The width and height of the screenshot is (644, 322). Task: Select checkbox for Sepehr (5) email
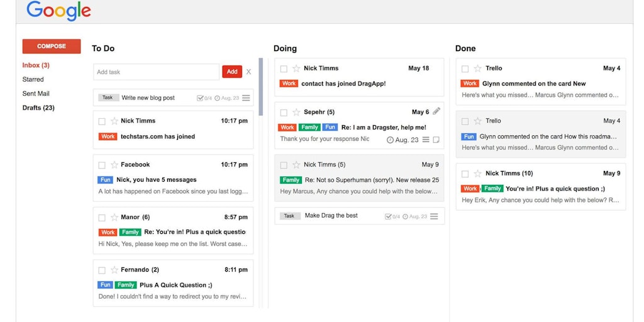(284, 113)
